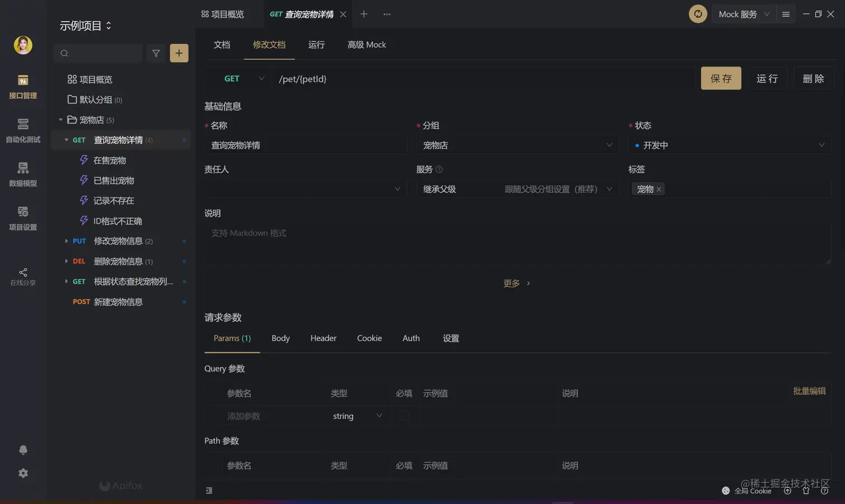
Task: Switch to the 高级 Mock tab
Action: pyautogui.click(x=367, y=45)
